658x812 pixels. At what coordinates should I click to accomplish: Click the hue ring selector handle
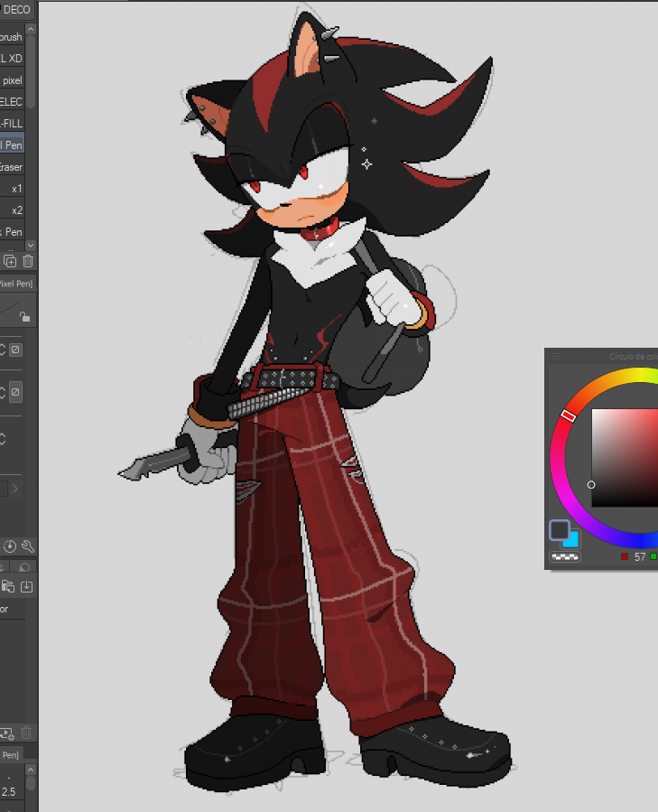pos(569,415)
